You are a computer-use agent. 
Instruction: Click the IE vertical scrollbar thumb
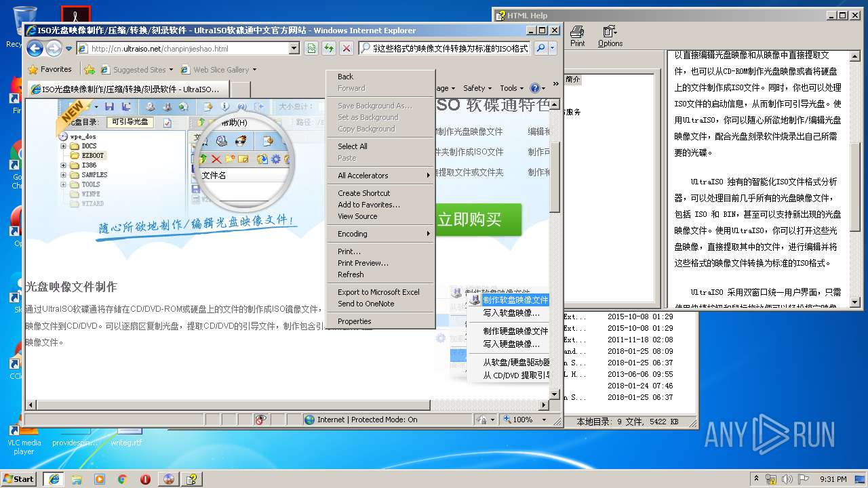point(555,176)
